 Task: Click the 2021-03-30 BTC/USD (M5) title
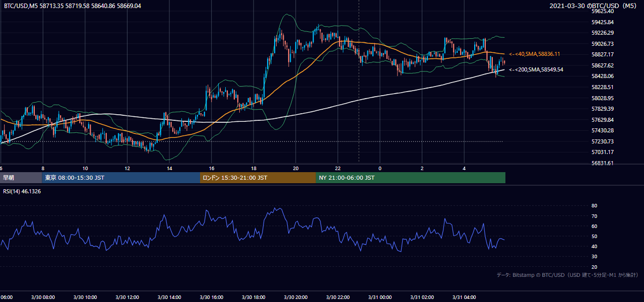pos(594,6)
